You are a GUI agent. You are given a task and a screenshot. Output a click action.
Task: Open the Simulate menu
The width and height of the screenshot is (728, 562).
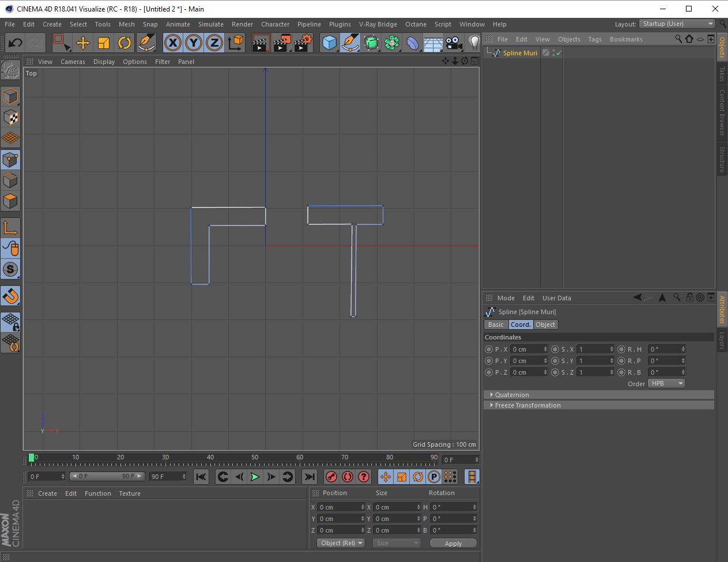click(x=211, y=24)
